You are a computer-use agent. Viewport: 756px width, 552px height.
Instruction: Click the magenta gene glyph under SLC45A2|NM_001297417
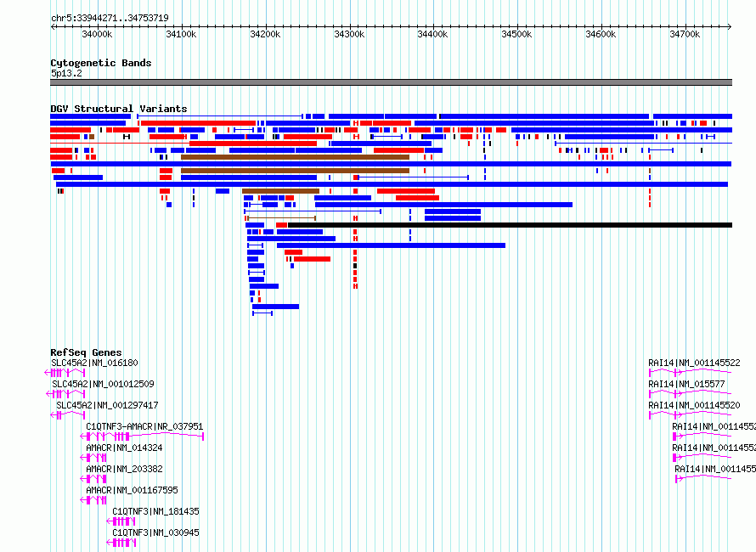tap(67, 415)
